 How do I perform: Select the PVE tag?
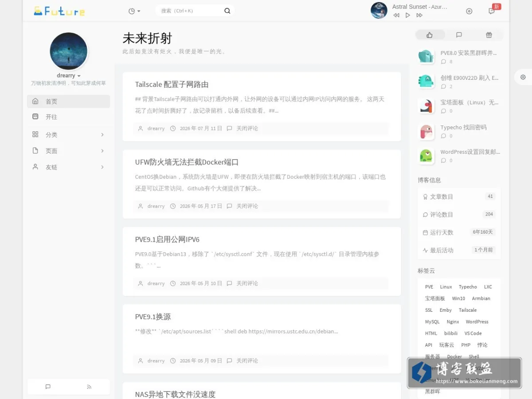pos(429,287)
